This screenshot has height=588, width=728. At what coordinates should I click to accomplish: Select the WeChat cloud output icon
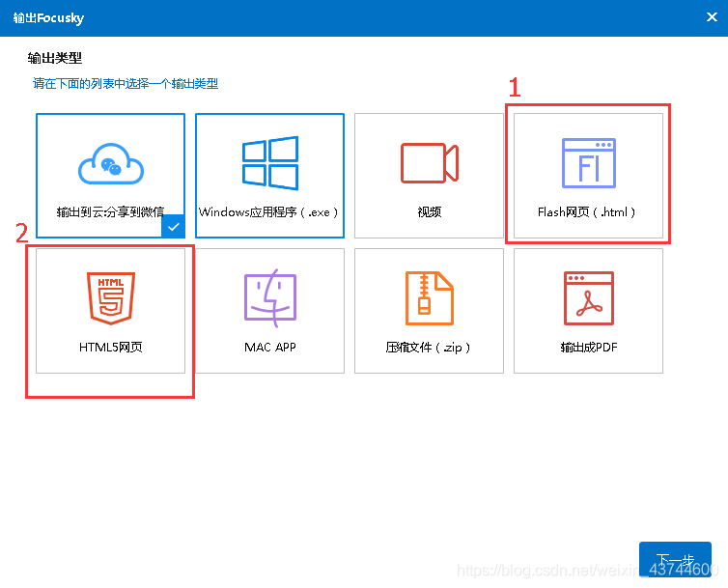111,164
